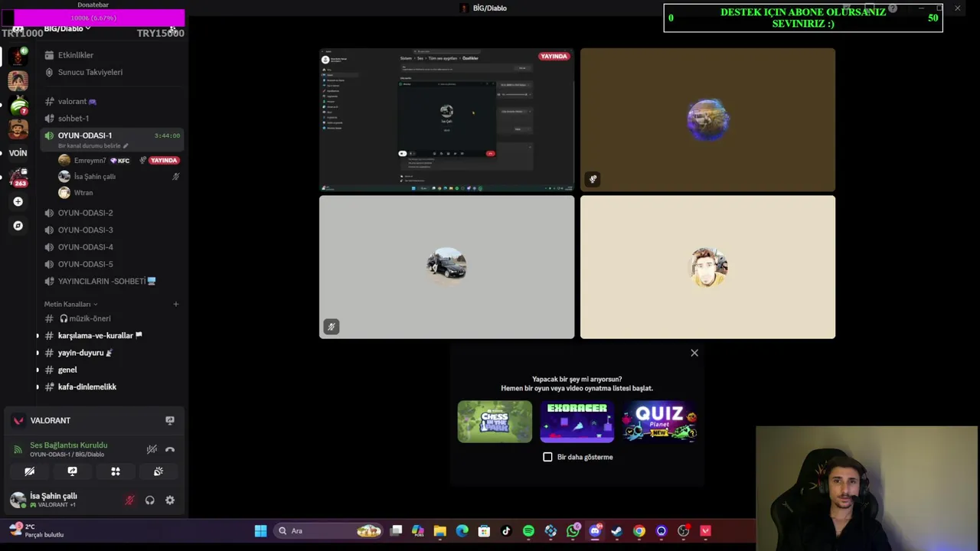Edit channel status pencil icon
This screenshot has width=980, height=551.
[126, 145]
